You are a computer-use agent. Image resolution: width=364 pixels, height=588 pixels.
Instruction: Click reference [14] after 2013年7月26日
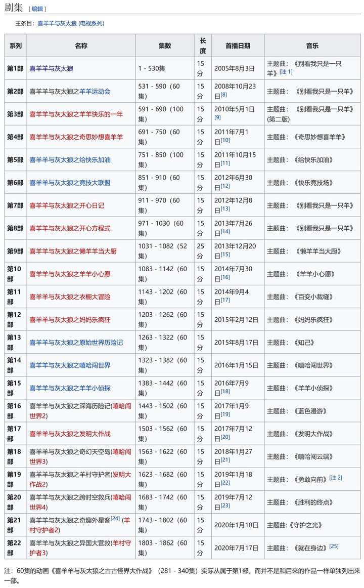225,232
